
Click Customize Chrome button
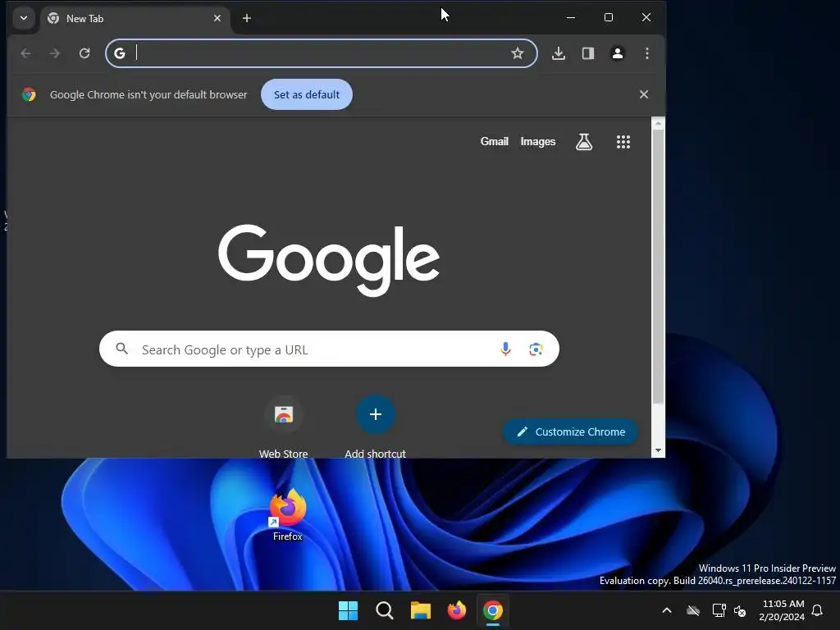click(571, 431)
